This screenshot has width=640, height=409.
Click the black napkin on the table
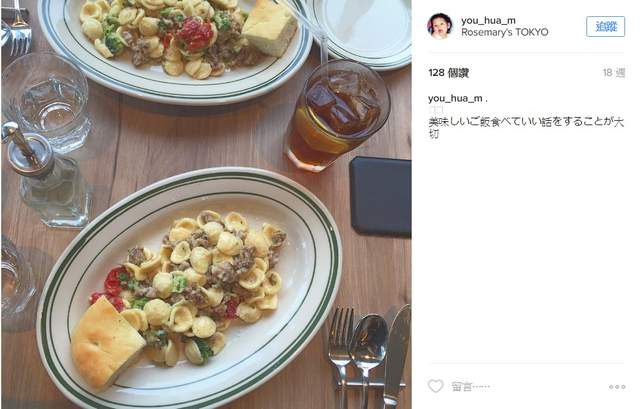pos(380,196)
